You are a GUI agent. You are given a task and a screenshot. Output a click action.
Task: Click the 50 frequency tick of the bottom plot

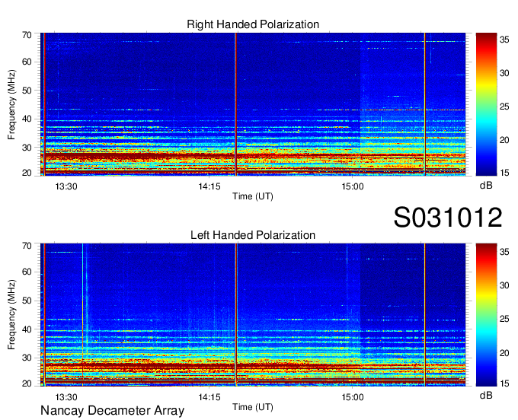(27, 301)
